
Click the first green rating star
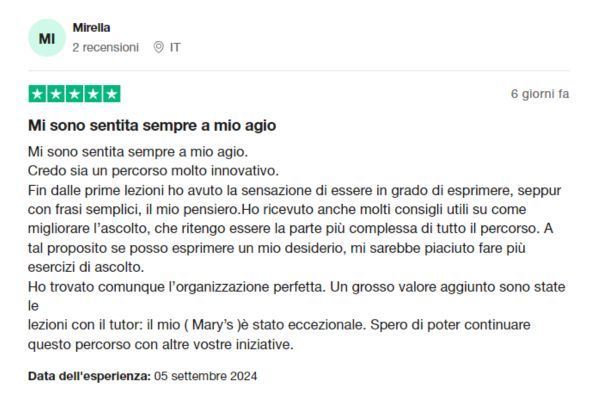tap(38, 94)
